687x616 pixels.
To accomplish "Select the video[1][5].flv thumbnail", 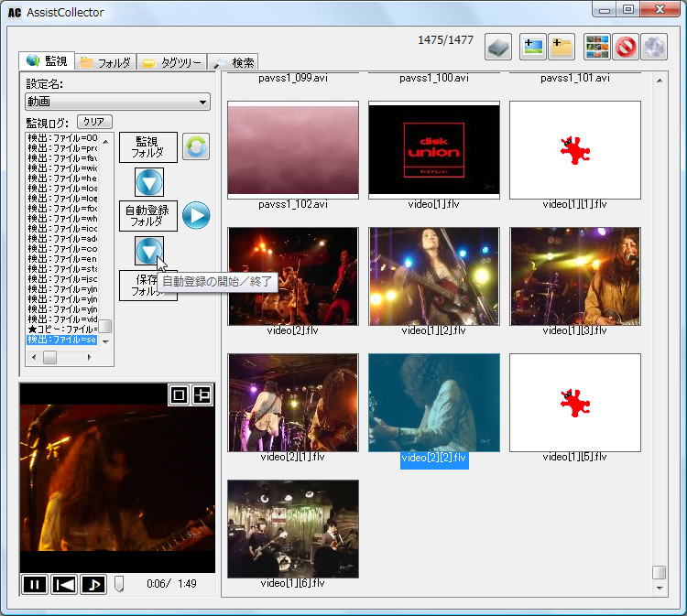I will click(575, 403).
